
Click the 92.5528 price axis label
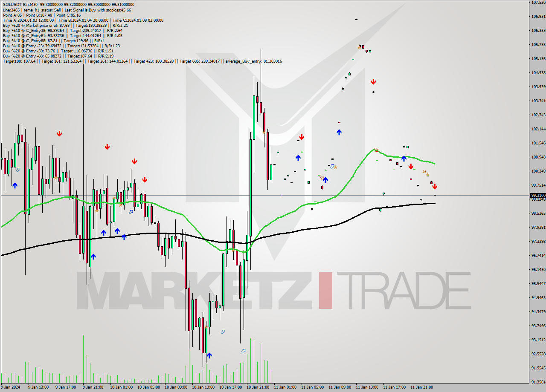point(538,354)
